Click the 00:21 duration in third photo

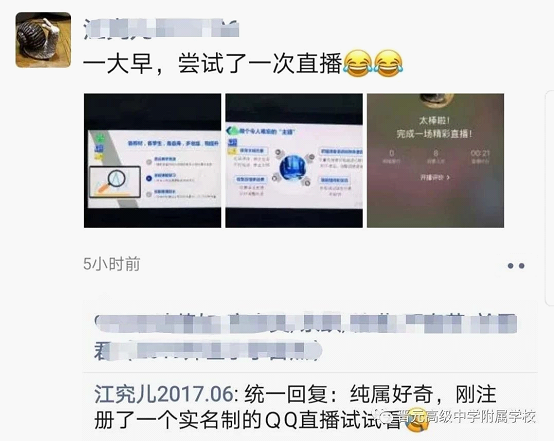[480, 153]
